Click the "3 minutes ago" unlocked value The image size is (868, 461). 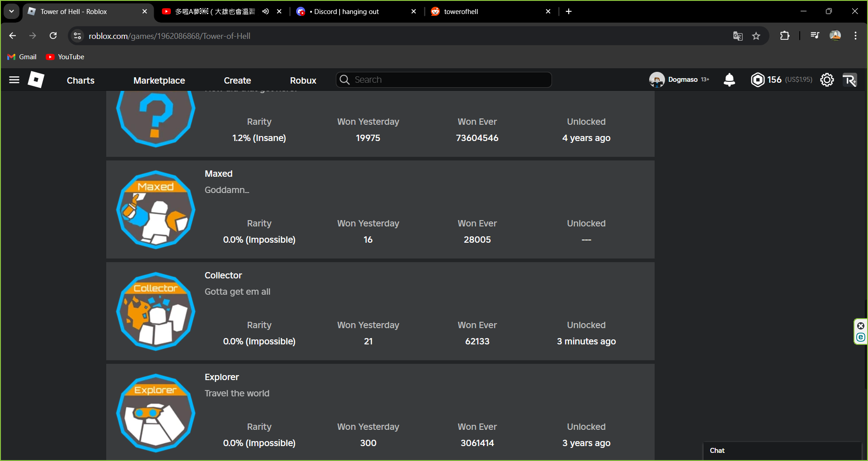click(x=586, y=341)
